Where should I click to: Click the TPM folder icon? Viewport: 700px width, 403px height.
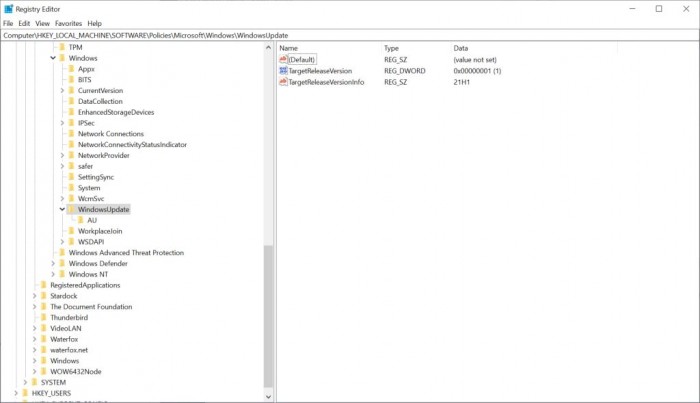click(x=62, y=47)
